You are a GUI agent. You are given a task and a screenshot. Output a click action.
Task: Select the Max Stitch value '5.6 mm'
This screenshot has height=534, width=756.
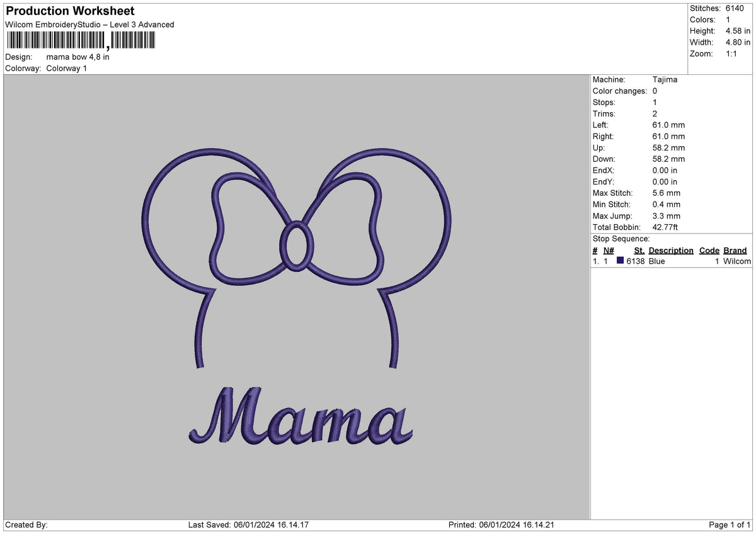[667, 193]
